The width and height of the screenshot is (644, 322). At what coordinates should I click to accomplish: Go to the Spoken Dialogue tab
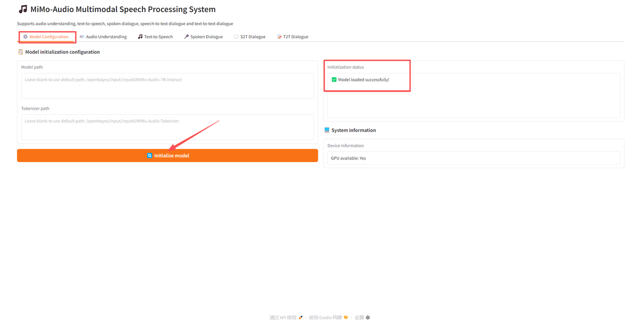(203, 37)
